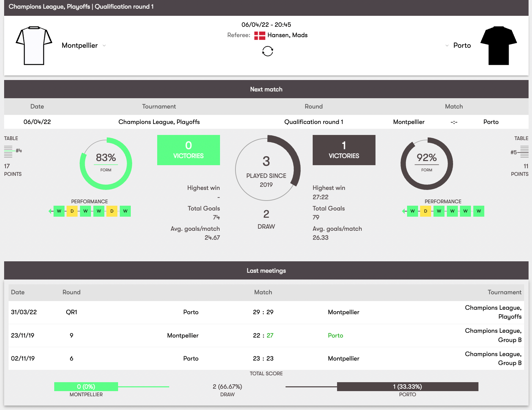This screenshot has height=410, width=532.
Task: Open the Montpellier team dropdown
Action: 104,46
